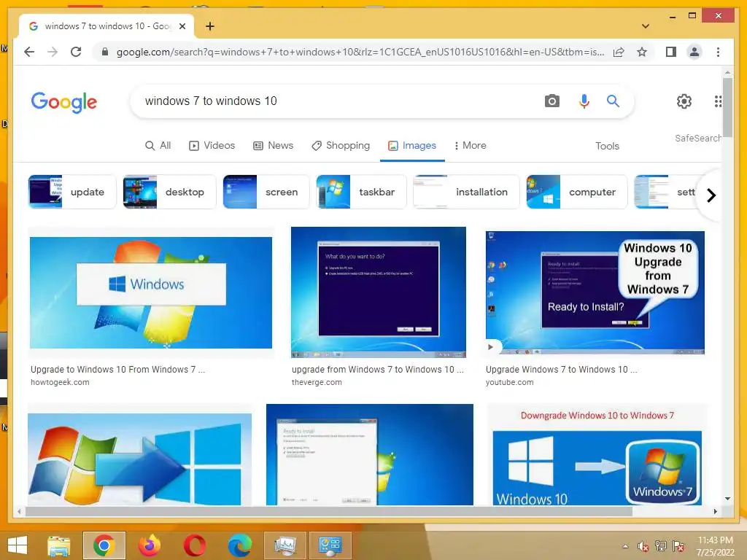Bookmark this page with the star

coord(642,52)
